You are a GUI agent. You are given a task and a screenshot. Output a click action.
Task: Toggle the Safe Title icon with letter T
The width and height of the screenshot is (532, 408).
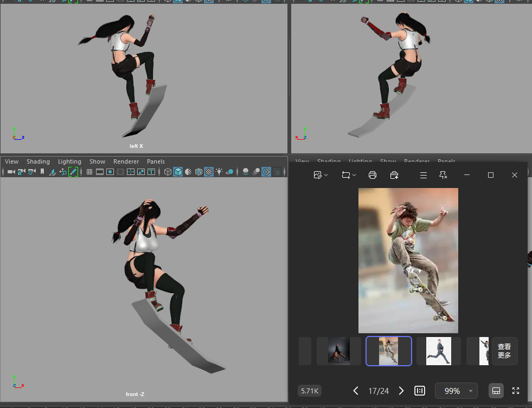tap(151, 172)
